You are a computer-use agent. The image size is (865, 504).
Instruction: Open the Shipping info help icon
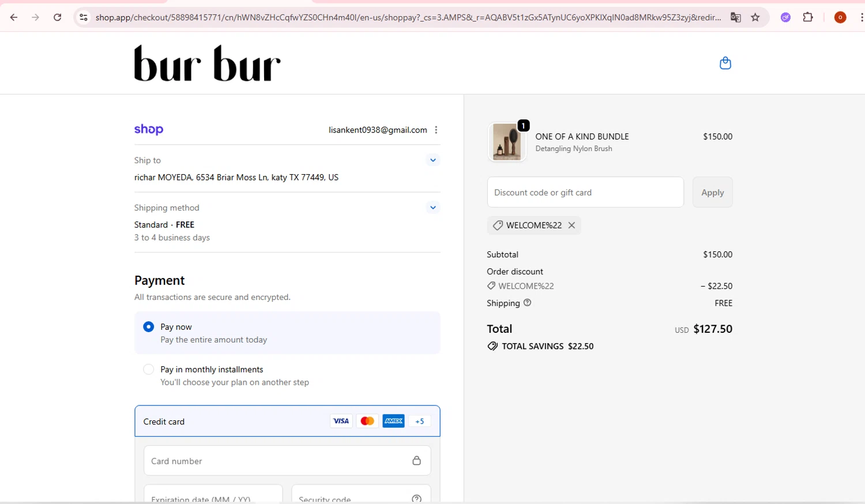click(x=527, y=302)
